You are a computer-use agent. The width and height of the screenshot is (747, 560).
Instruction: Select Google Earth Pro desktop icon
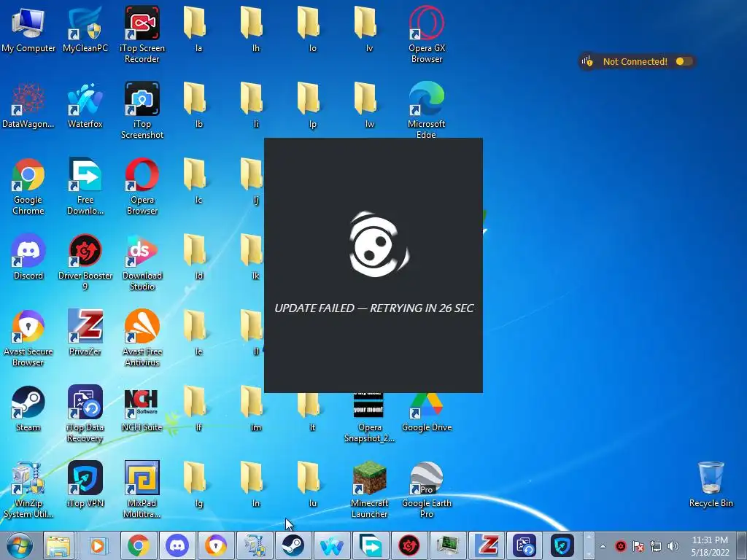[426, 489]
